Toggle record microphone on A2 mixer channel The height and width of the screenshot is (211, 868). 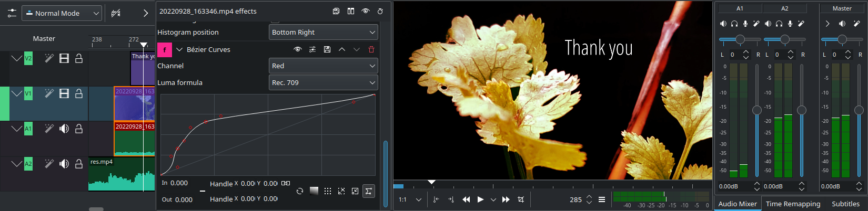(790, 24)
